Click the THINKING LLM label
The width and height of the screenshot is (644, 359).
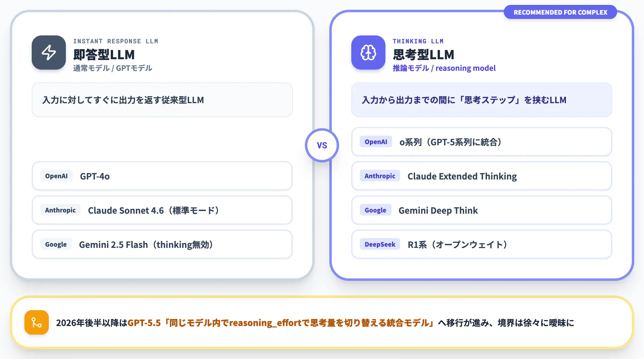(418, 41)
